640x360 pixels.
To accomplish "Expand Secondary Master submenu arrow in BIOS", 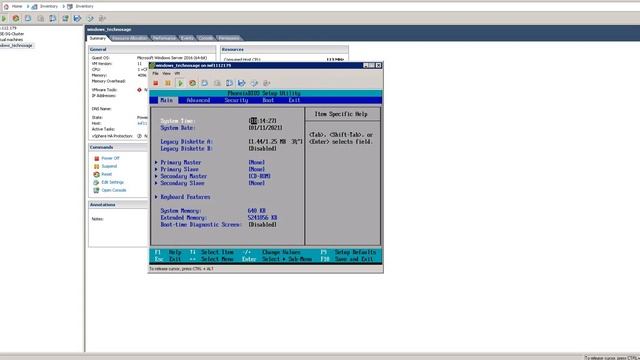I will click(x=156, y=176).
